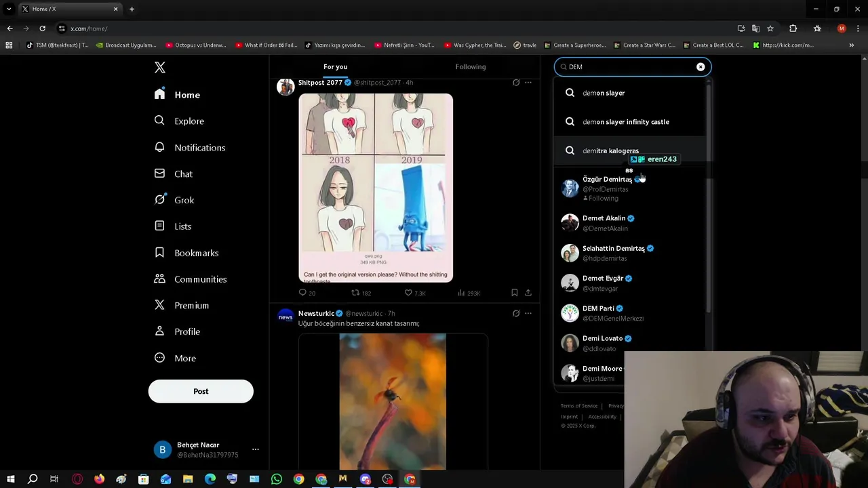Switch to the For you tab
Viewport: 868px width, 488px height.
pyautogui.click(x=336, y=66)
